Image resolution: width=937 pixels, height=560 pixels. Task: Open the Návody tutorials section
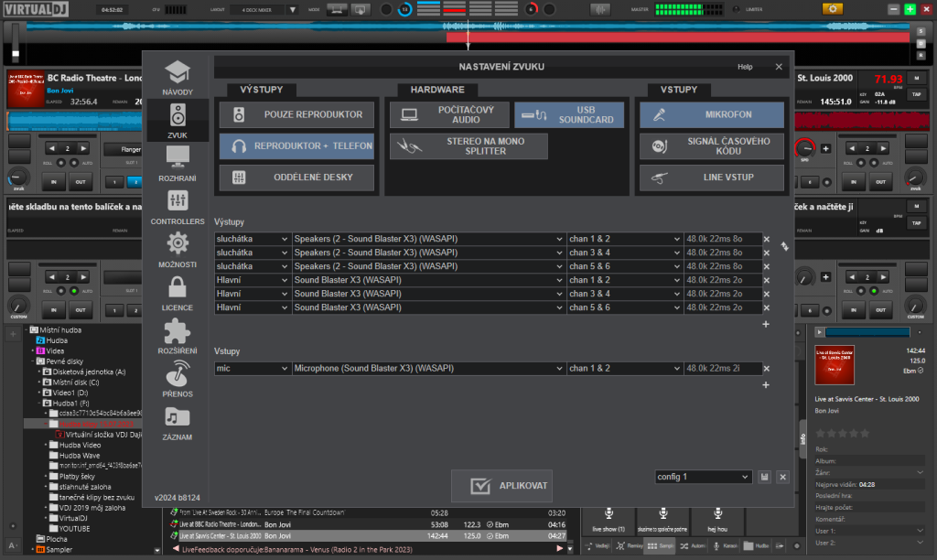(x=178, y=79)
